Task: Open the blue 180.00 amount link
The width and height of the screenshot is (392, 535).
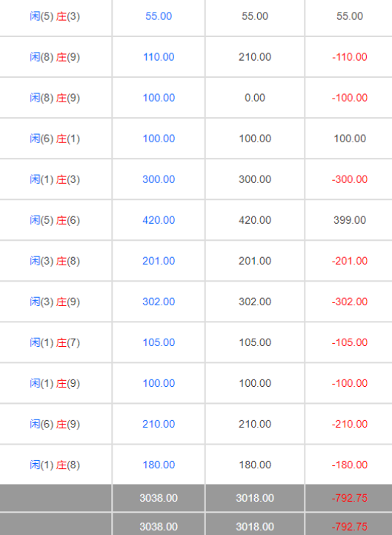Action: [x=159, y=465]
